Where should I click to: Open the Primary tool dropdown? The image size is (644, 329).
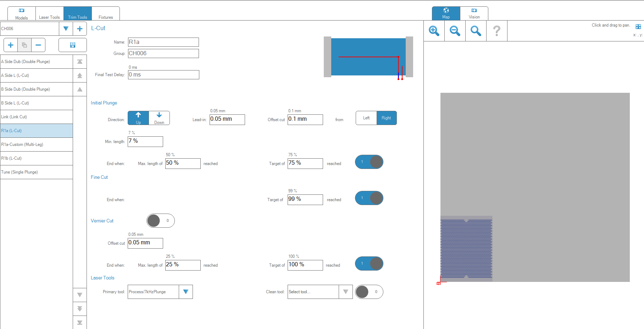tap(185, 292)
